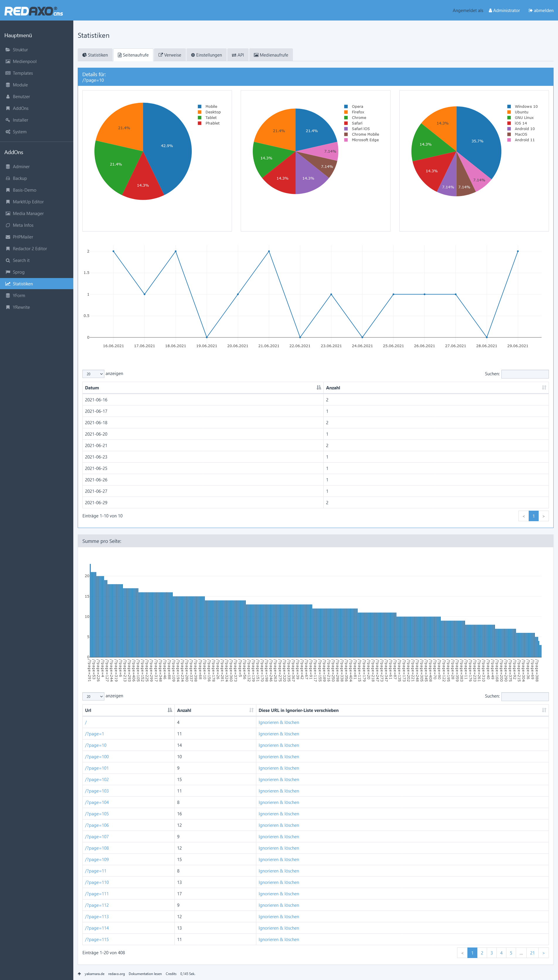Screen dimensions: 558x980
Task: Open entries-per-page dropdown above Url table
Action: point(93,696)
